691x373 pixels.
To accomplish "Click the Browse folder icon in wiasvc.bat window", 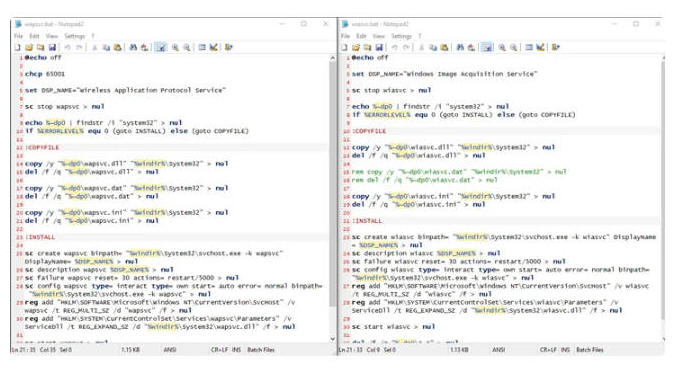I will point(368,47).
